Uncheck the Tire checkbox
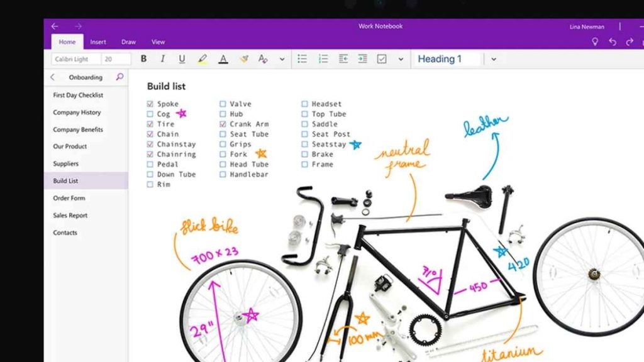The height and width of the screenshot is (362, 644). pyautogui.click(x=150, y=124)
